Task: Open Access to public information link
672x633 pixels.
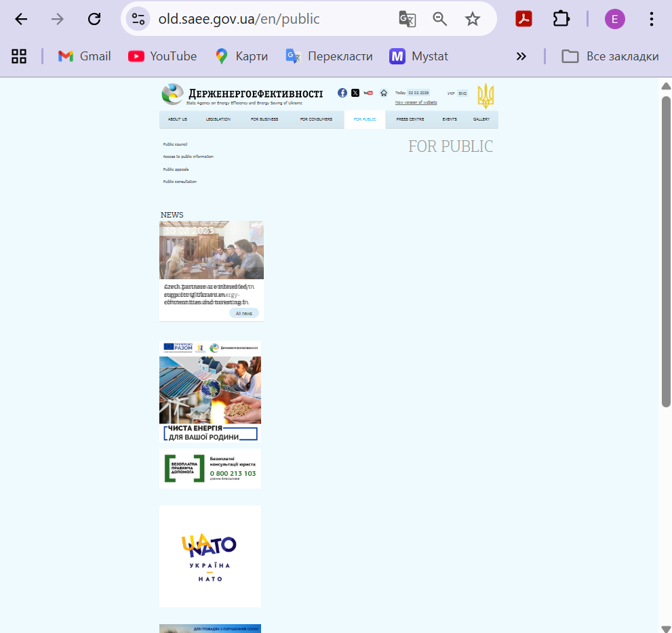Action: coord(188,157)
